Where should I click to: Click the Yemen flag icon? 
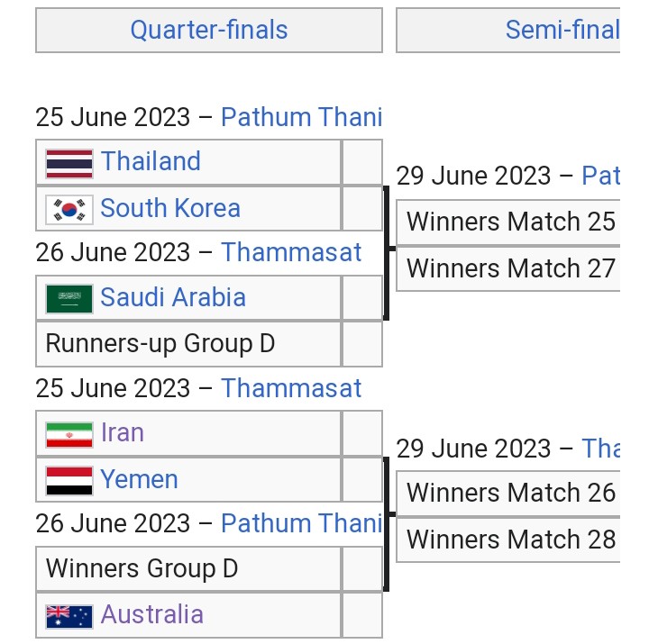coord(69,481)
